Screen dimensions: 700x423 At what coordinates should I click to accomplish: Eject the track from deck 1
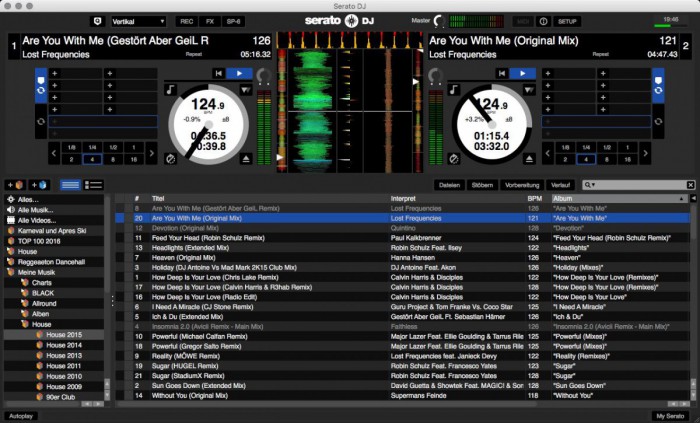click(246, 159)
